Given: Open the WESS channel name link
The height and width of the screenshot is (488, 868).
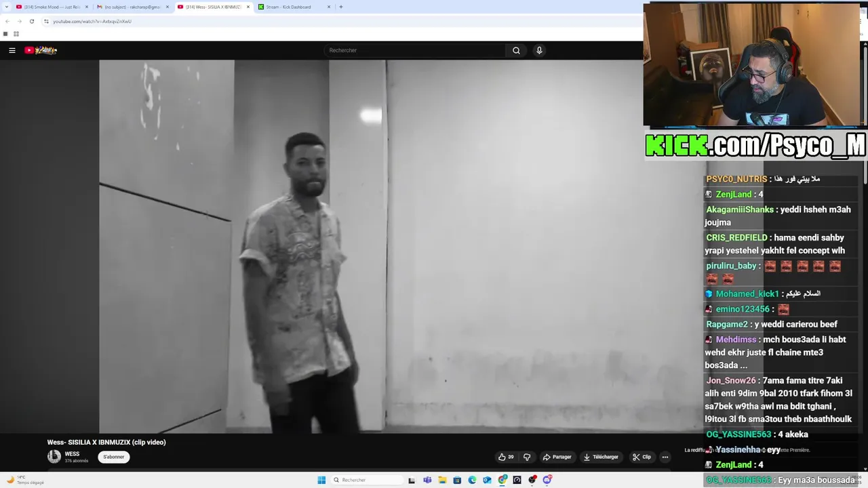Looking at the screenshot, I should point(72,454).
